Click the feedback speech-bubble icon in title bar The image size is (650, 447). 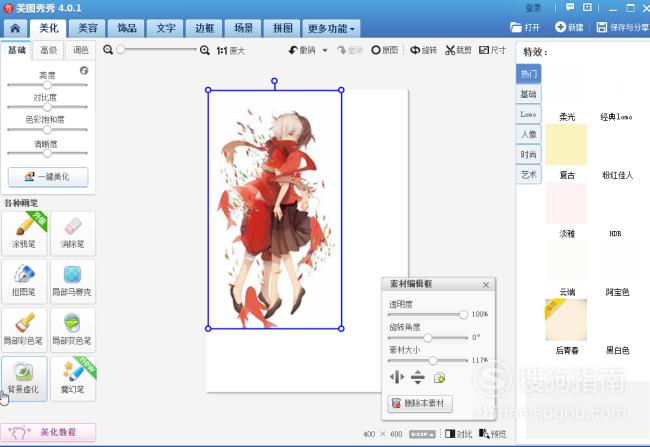click(570, 7)
